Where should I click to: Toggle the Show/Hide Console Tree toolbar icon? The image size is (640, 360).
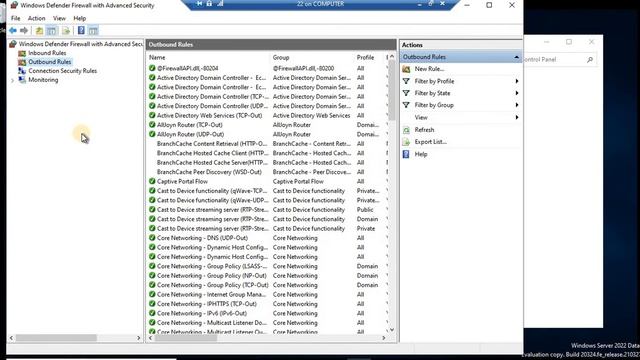[51, 31]
